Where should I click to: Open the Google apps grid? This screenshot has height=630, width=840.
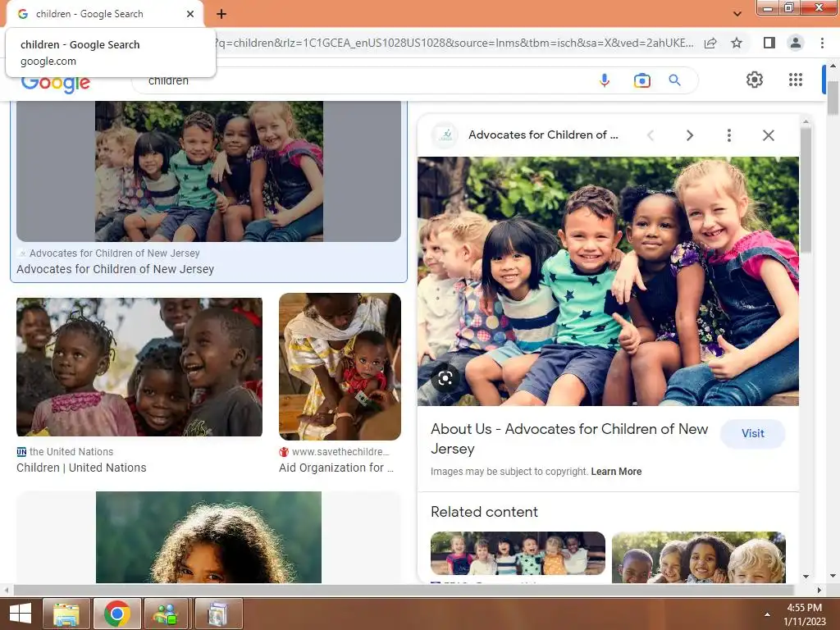[x=796, y=80]
